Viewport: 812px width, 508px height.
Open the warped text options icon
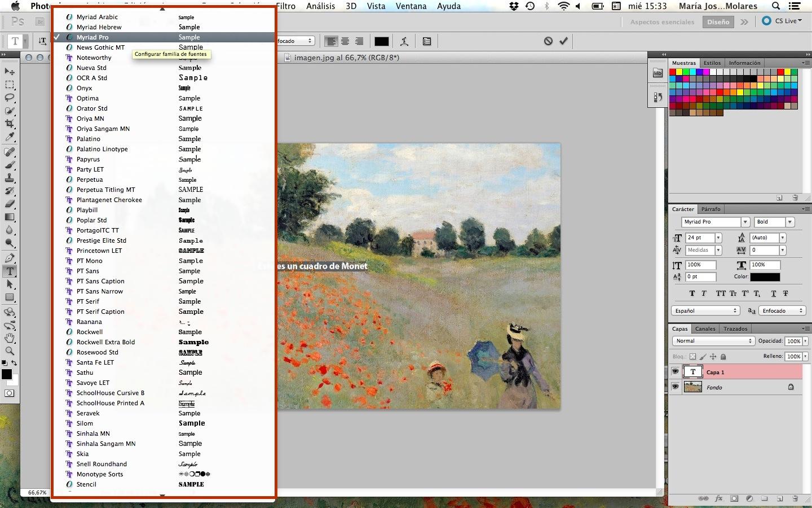coord(404,41)
